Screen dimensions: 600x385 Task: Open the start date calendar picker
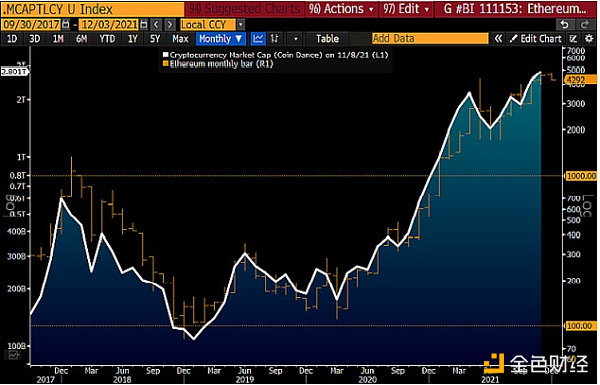click(66, 24)
